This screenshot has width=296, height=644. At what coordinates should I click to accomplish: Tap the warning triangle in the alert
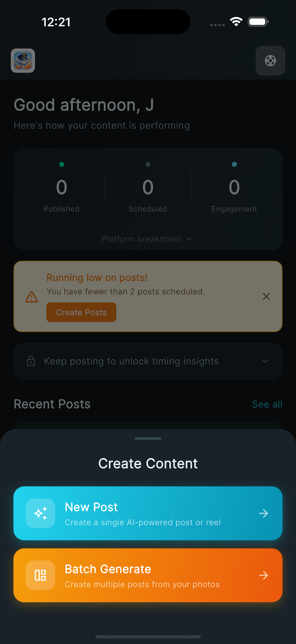coord(31,296)
